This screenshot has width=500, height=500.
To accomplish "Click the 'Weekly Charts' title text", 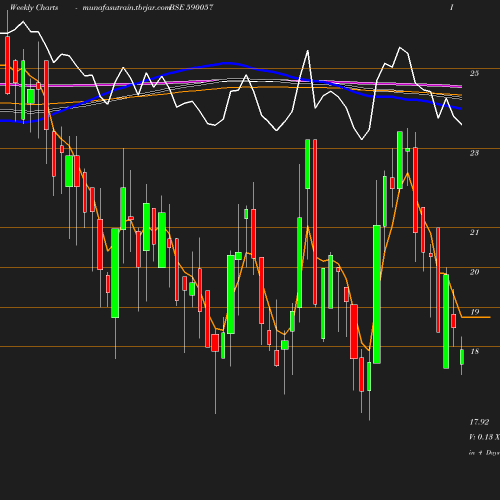I will 34,8.
